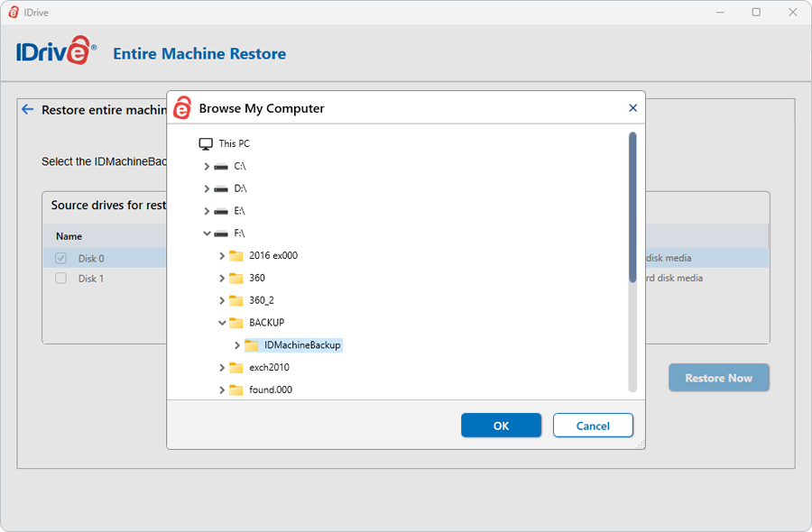Click the IDrive icon in dialog title
Image resolution: width=812 pixels, height=532 pixels.
click(182, 107)
